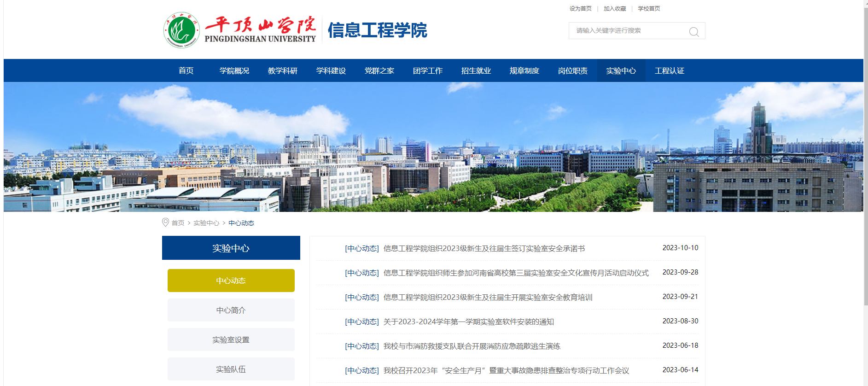868x386 pixels.
Task: Open the article about 实验室软件安装的通知
Action: click(x=468, y=322)
